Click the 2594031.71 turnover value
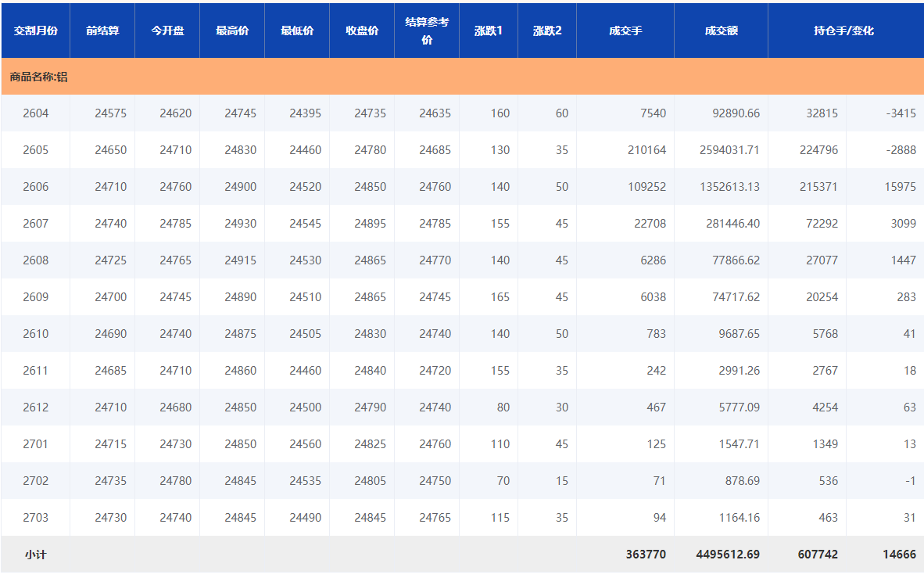 729,150
